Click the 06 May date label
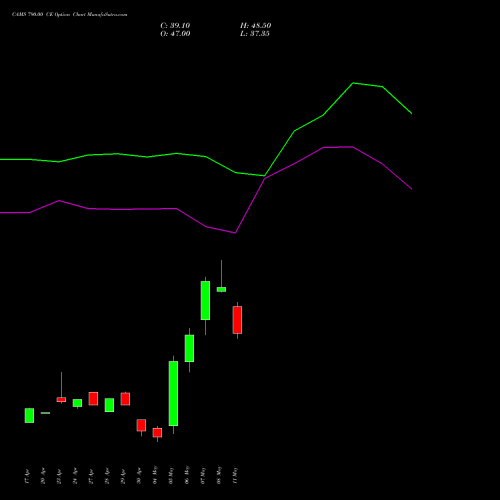The height and width of the screenshot is (500, 500). point(187,476)
